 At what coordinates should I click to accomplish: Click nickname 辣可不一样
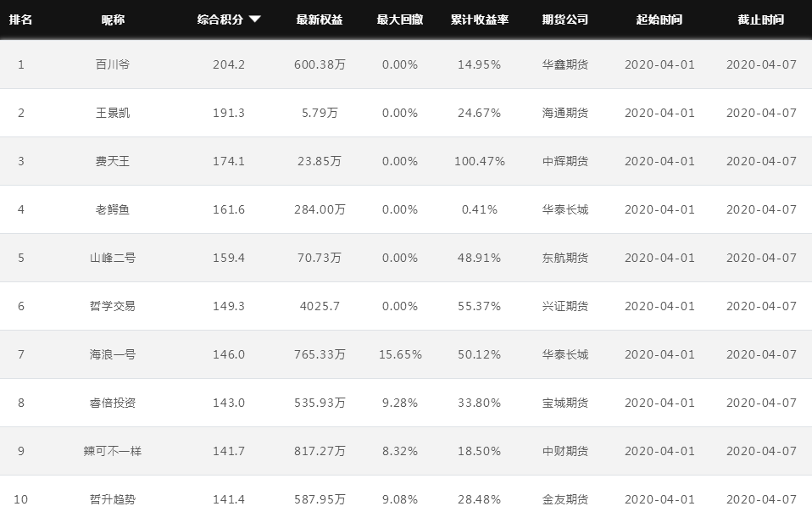click(113, 451)
